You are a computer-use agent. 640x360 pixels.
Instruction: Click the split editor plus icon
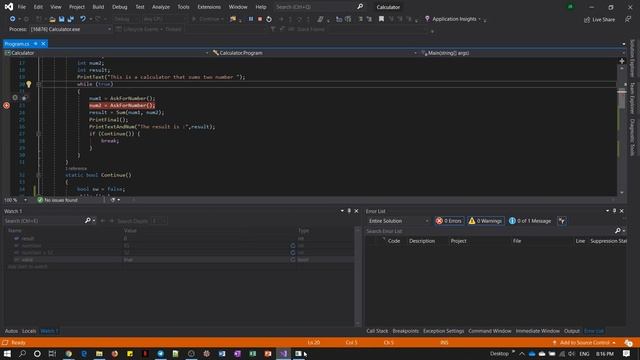pos(622,61)
